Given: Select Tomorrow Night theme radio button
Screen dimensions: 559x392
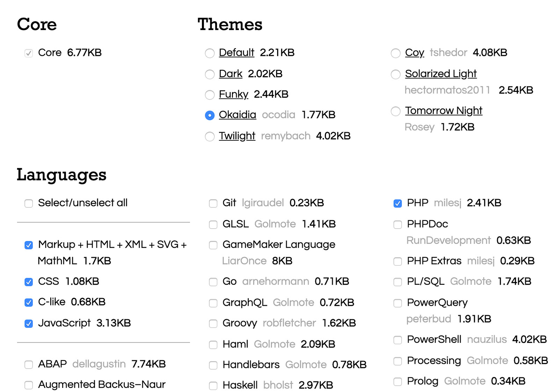Looking at the screenshot, I should [x=395, y=111].
